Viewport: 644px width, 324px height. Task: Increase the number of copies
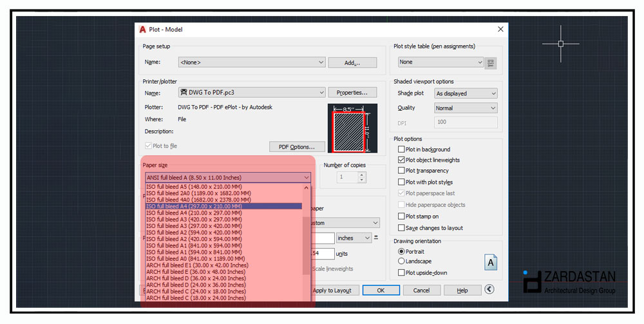361,175
